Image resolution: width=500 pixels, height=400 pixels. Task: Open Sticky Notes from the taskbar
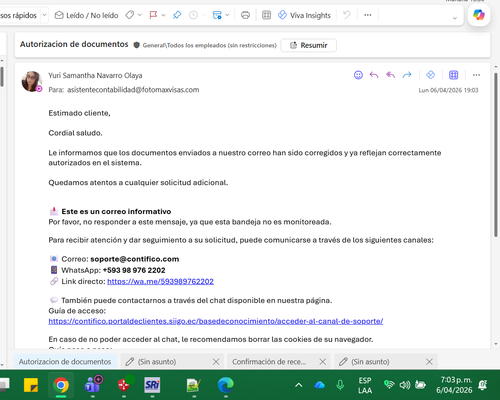pyautogui.click(x=31, y=385)
